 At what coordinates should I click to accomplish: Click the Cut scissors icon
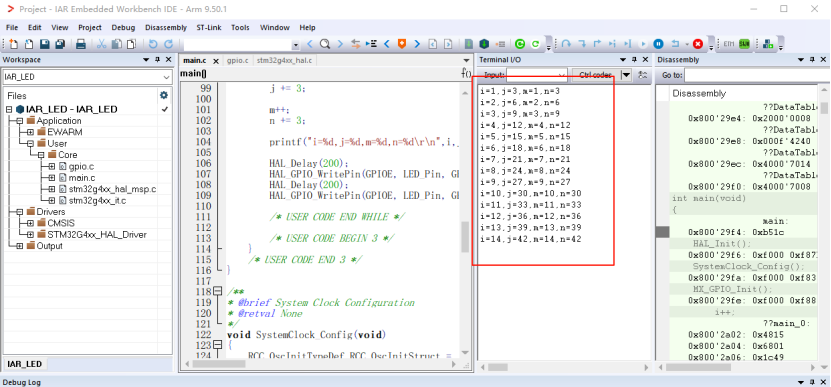101,44
